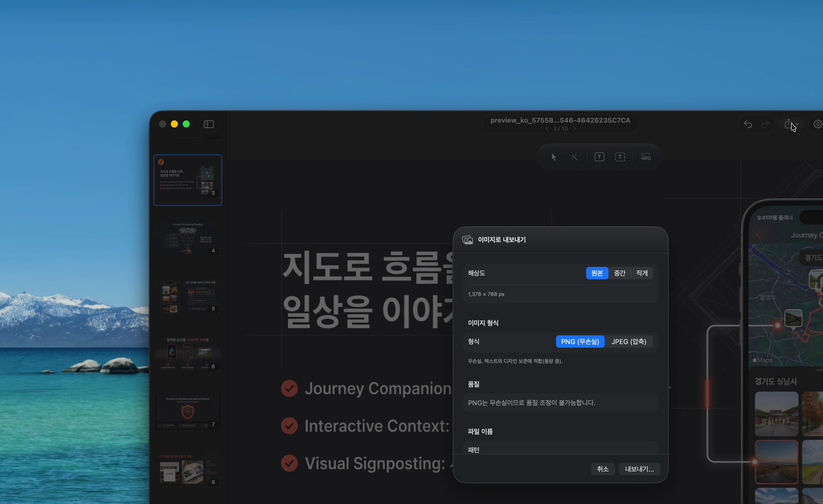Open slide 8 thumbnail
Image resolution: width=823 pixels, height=504 pixels.
(x=188, y=469)
